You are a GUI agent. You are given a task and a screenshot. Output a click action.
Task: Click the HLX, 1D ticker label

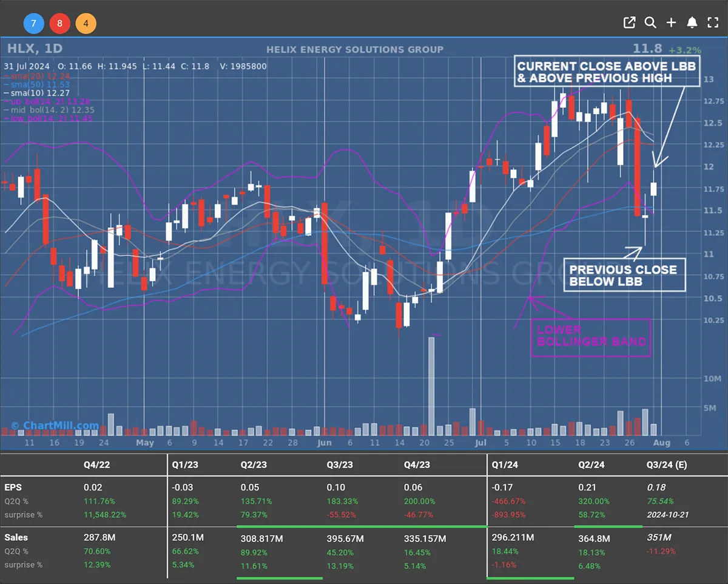click(35, 49)
